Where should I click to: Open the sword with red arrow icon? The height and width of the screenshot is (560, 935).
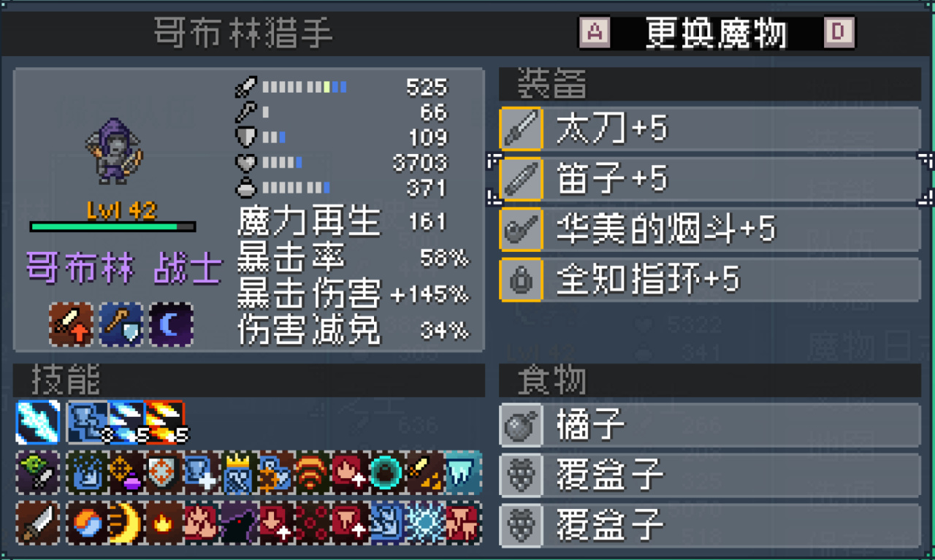click(x=72, y=323)
